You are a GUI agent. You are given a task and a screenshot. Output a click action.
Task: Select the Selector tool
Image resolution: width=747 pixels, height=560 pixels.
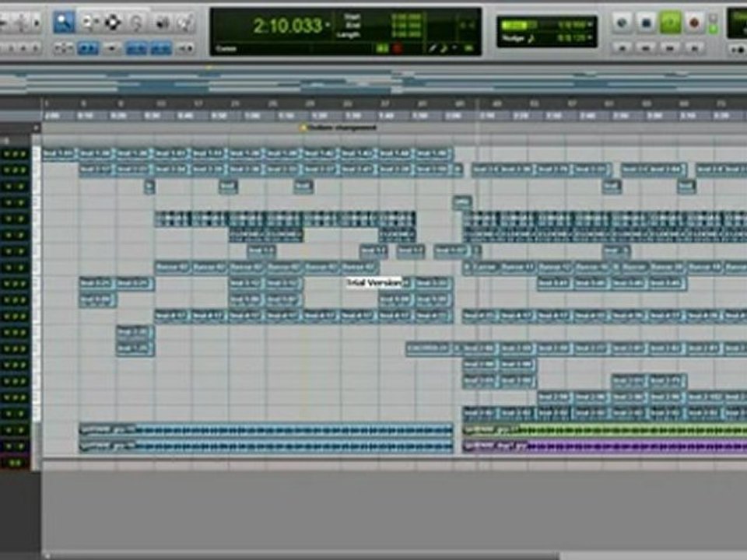(x=112, y=23)
